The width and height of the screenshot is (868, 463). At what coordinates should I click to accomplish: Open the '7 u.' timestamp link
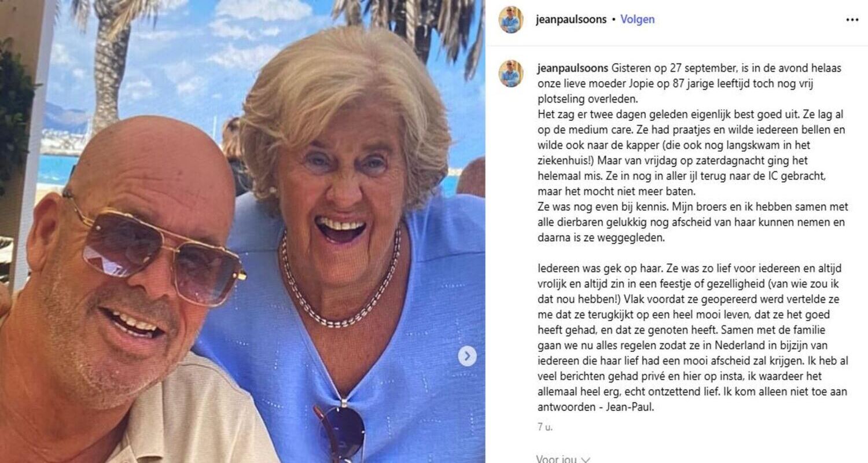coord(545,428)
